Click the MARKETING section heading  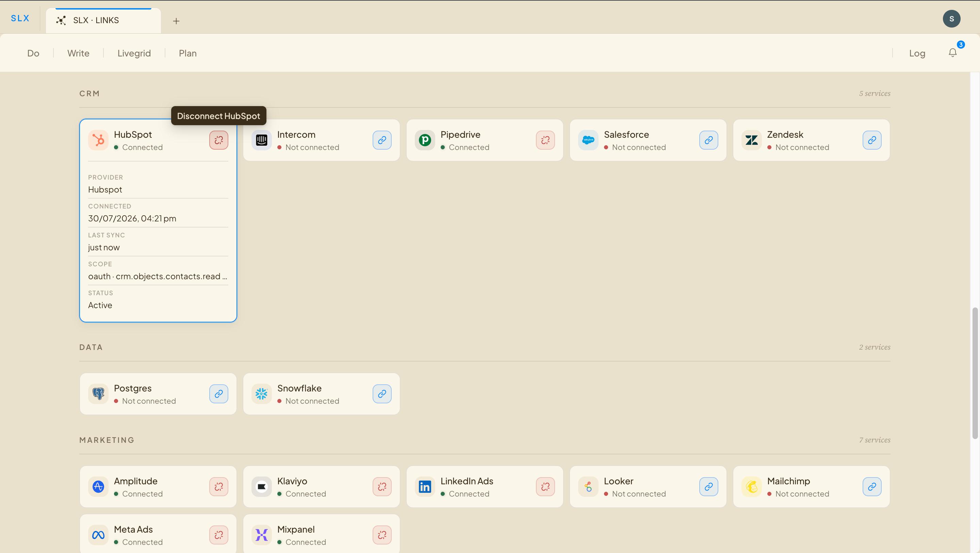(x=107, y=440)
